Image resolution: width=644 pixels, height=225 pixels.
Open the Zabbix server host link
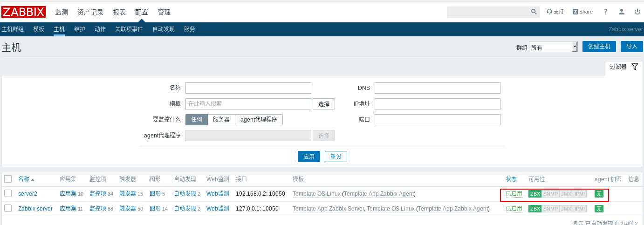click(x=35, y=209)
